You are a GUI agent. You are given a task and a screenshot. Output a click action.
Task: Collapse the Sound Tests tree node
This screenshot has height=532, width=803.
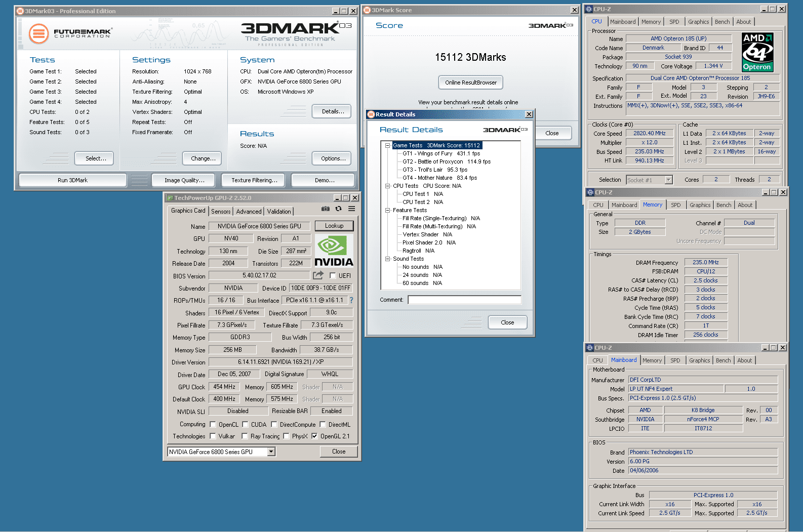coord(387,259)
